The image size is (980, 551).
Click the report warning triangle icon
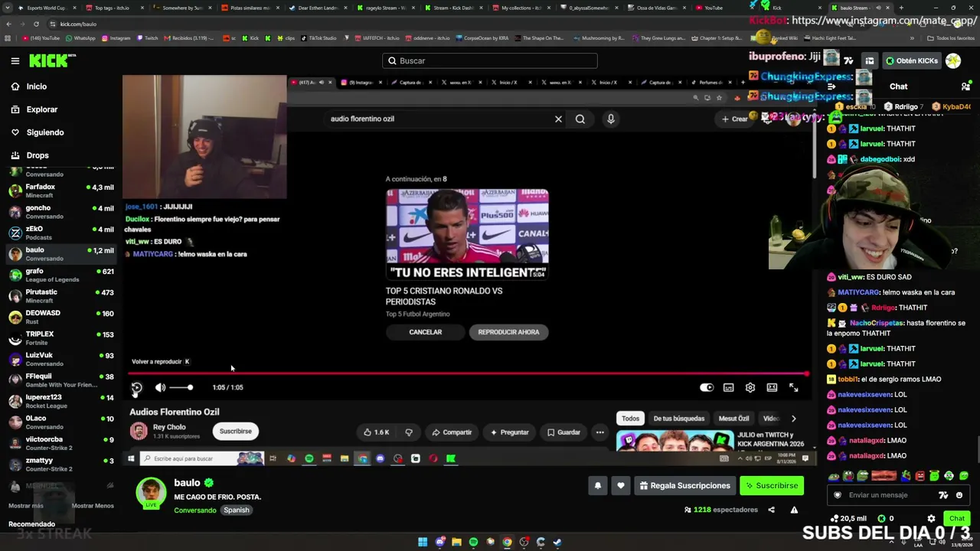[x=794, y=510]
